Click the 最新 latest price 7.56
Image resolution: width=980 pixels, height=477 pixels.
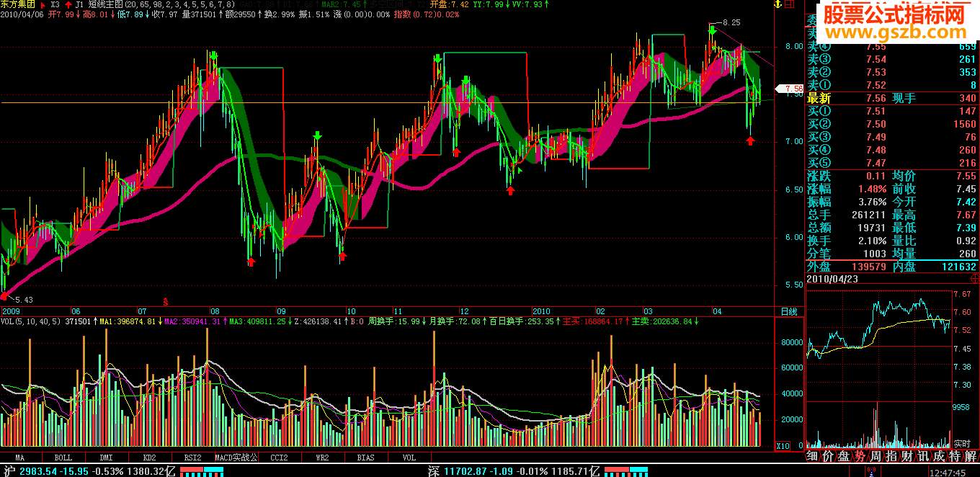pos(876,99)
